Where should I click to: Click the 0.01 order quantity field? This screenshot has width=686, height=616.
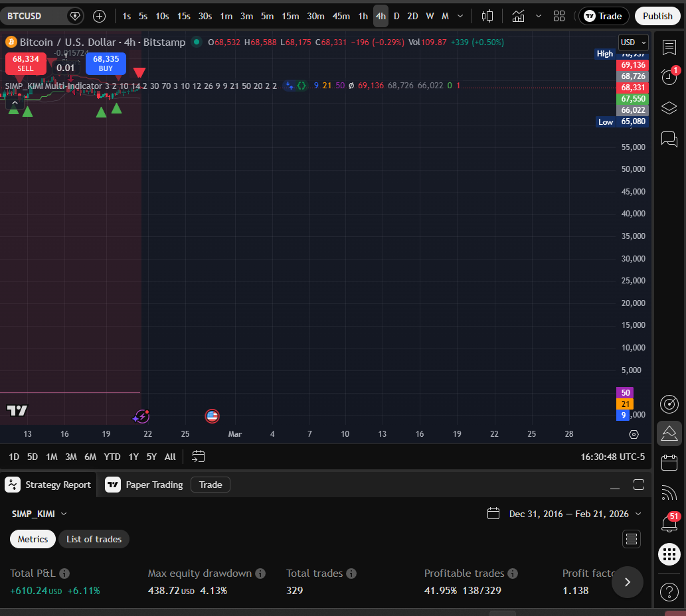pyautogui.click(x=66, y=67)
